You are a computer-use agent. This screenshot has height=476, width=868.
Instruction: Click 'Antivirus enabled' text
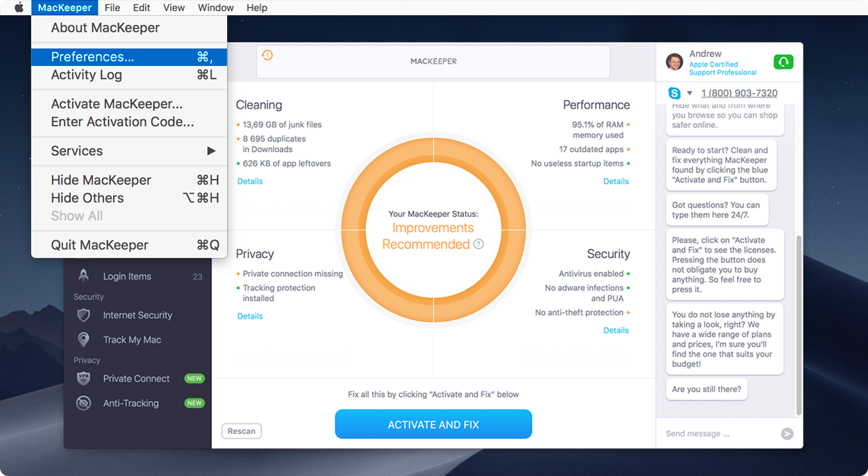click(x=591, y=273)
